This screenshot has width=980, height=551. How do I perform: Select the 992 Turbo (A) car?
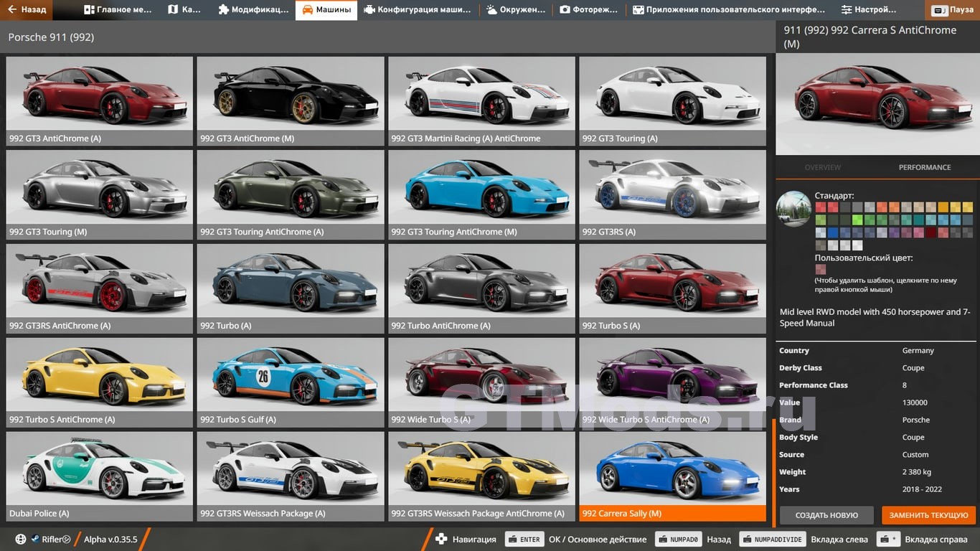pos(291,289)
